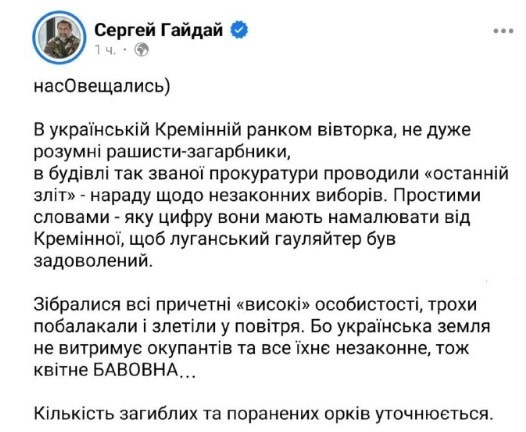Click the "1 ч." post timestamp

(x=105, y=50)
